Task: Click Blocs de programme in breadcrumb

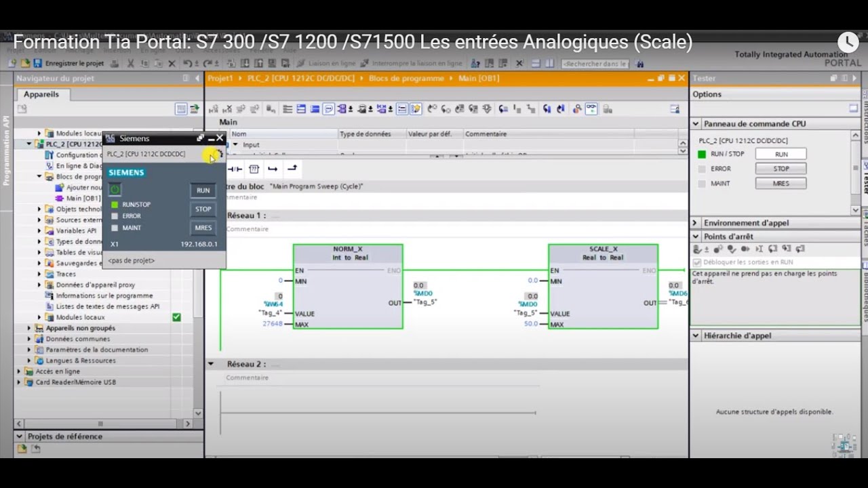Action: tap(406, 78)
